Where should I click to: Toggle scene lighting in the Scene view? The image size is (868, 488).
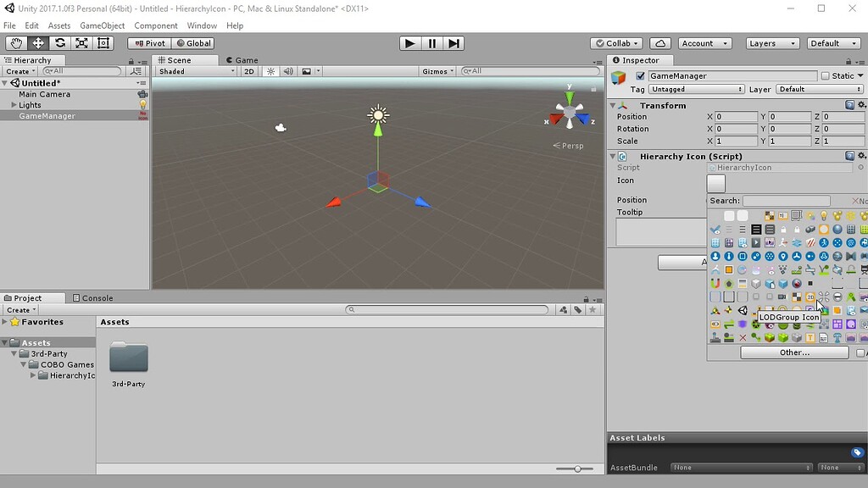269,71
